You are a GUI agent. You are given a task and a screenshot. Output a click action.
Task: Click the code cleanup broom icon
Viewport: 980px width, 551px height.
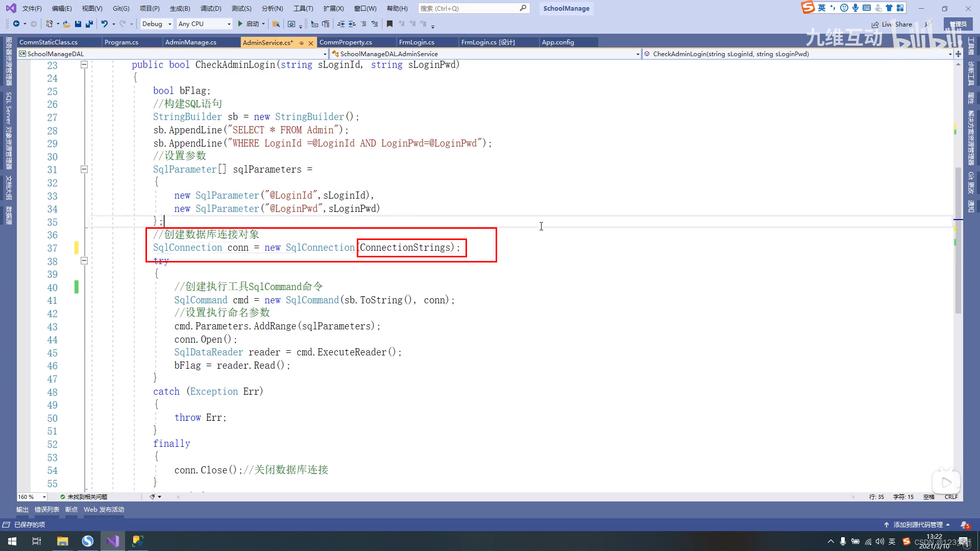click(153, 497)
